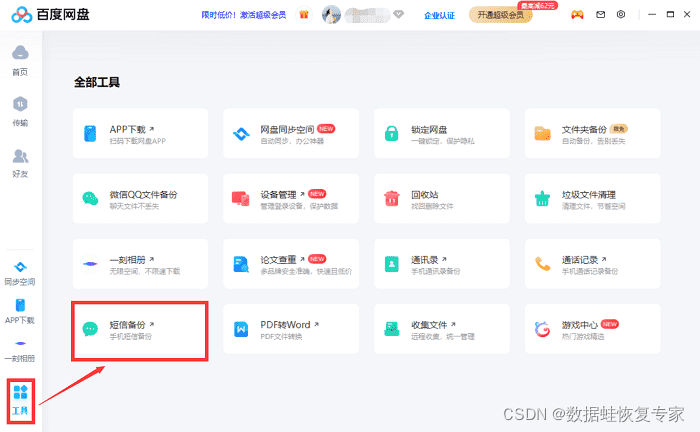
Task: Open the mail messages icon
Action: click(600, 15)
